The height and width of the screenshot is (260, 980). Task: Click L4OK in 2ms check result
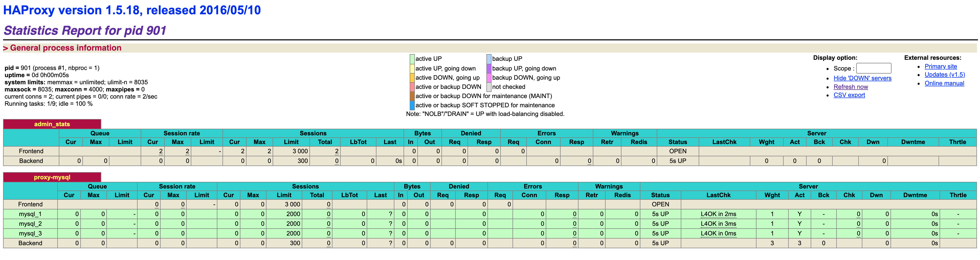(x=718, y=214)
